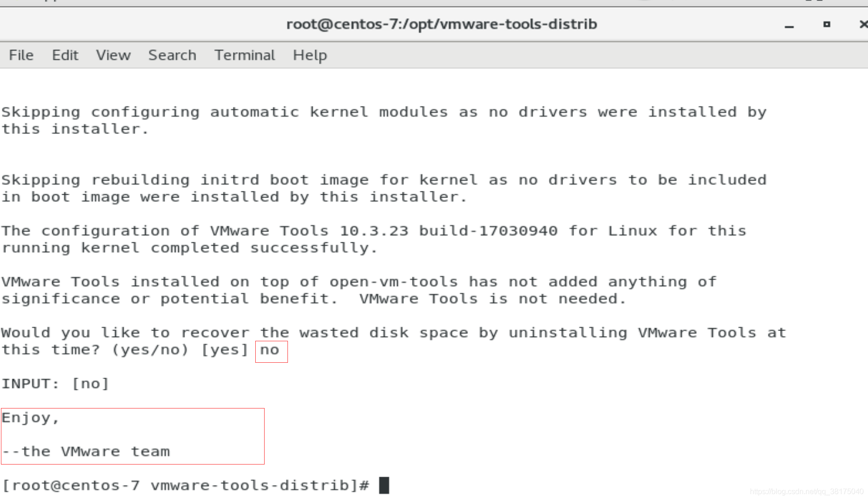Open the Help menu
Viewport: 868px width, 500px height.
coord(310,56)
